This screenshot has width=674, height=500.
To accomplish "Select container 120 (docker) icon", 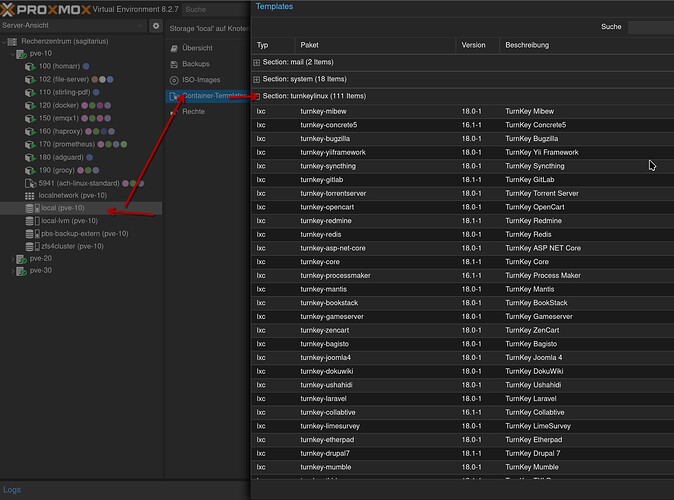I will tap(30, 105).
